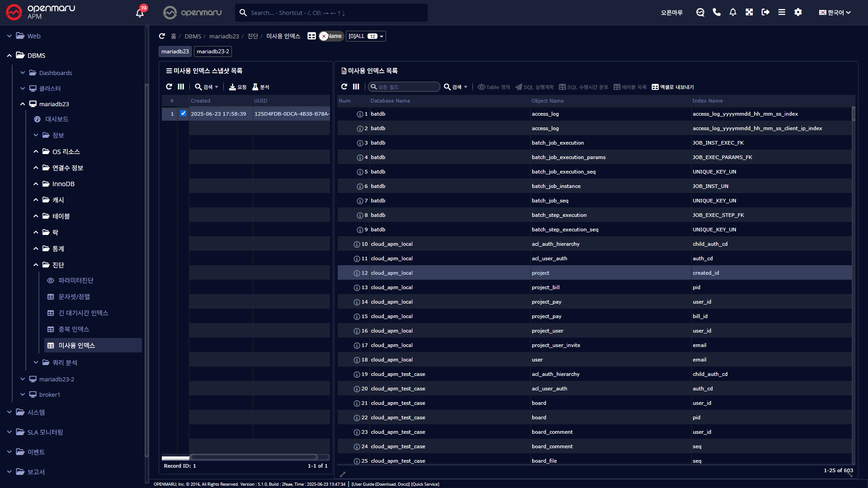The image size is (868, 488).
Task: Click the phone icon in top bar
Action: click(x=717, y=12)
